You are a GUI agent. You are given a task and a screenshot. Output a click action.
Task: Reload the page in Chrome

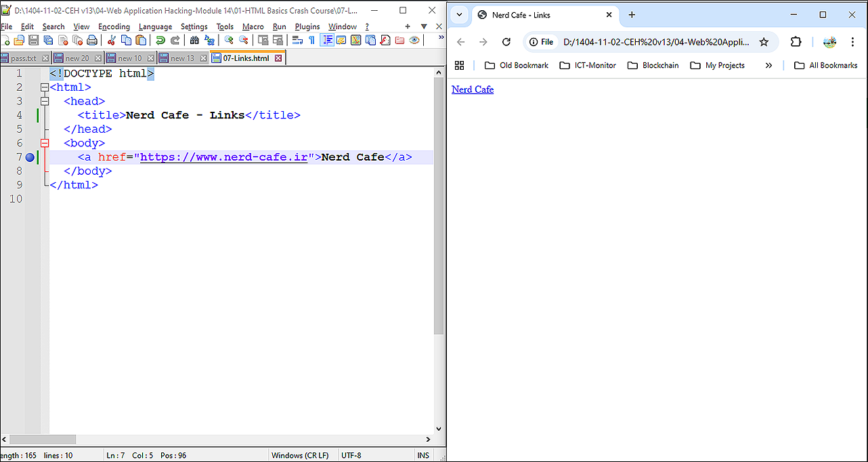506,42
